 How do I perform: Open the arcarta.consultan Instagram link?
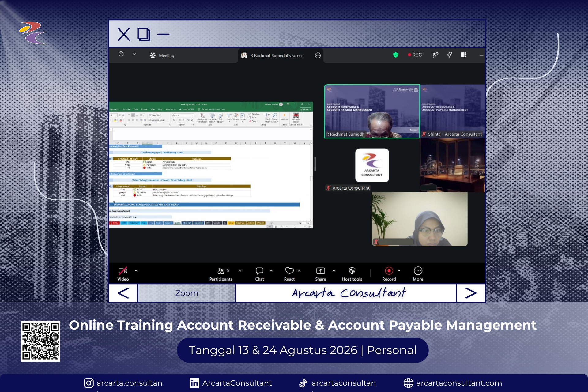[x=123, y=383]
